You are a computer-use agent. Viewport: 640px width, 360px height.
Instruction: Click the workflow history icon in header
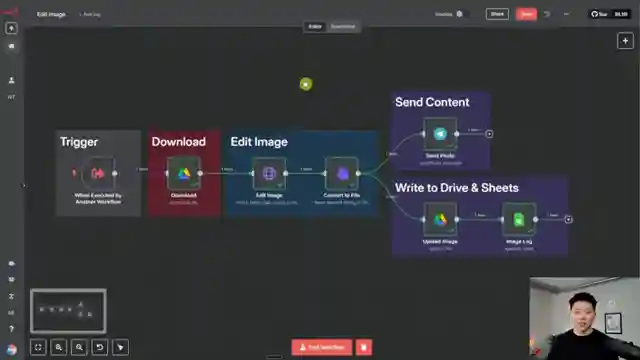547,14
